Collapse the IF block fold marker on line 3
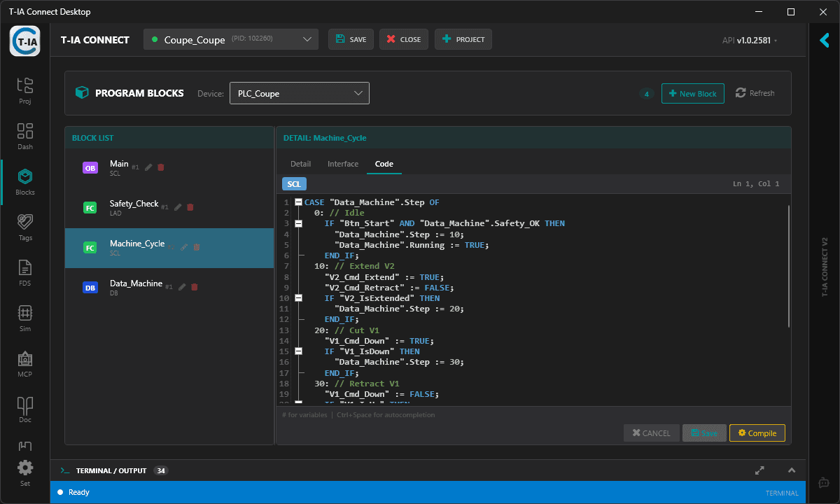840x504 pixels. click(x=298, y=223)
